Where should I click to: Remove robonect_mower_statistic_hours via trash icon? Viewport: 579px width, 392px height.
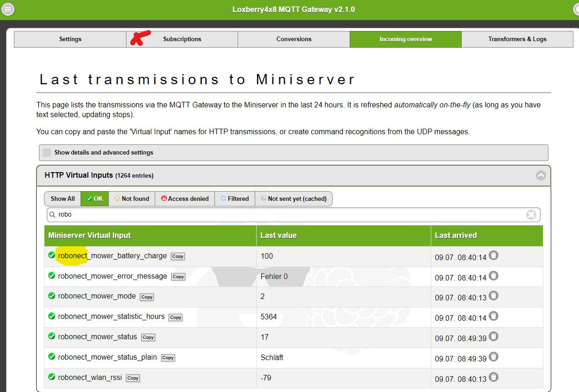click(x=494, y=316)
